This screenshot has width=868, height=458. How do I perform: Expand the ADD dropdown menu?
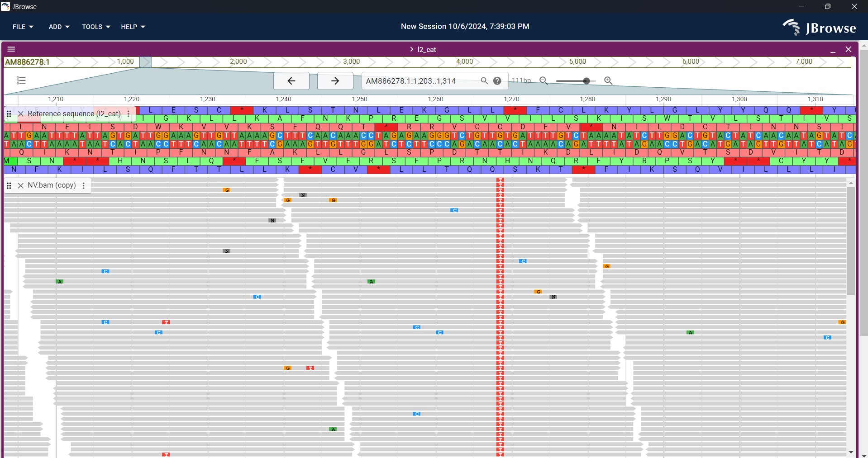(59, 27)
